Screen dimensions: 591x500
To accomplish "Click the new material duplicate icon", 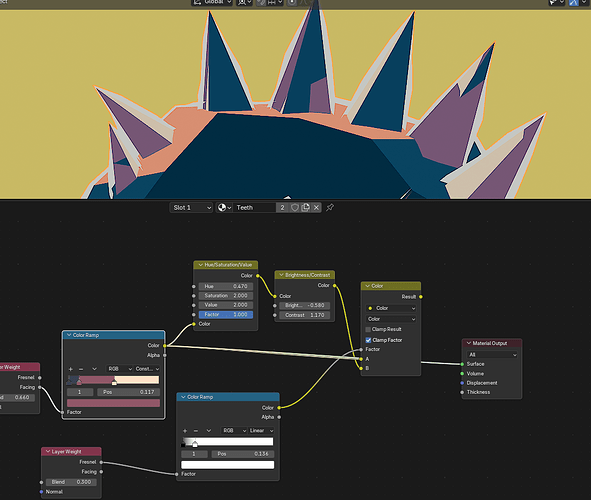I will 306,208.
